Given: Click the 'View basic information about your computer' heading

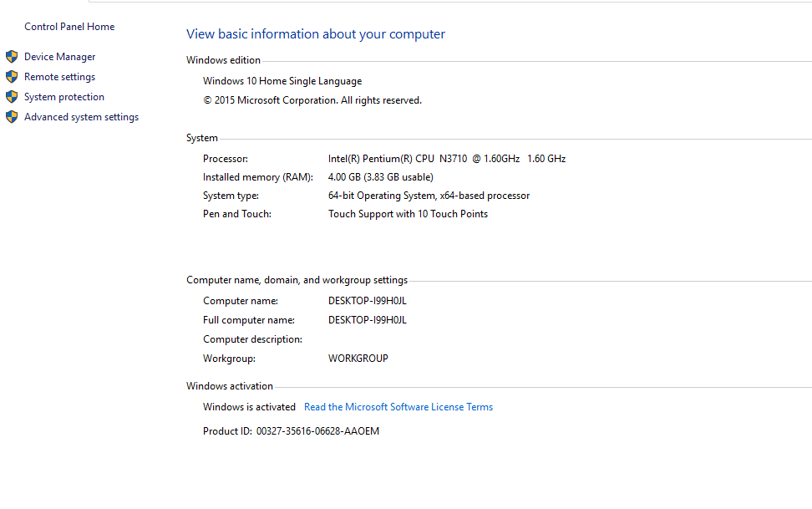Looking at the screenshot, I should pyautogui.click(x=316, y=34).
